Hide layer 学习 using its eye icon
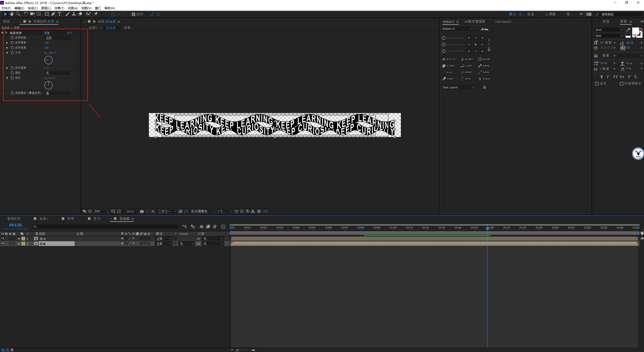This screenshot has height=352, width=644. point(3,239)
